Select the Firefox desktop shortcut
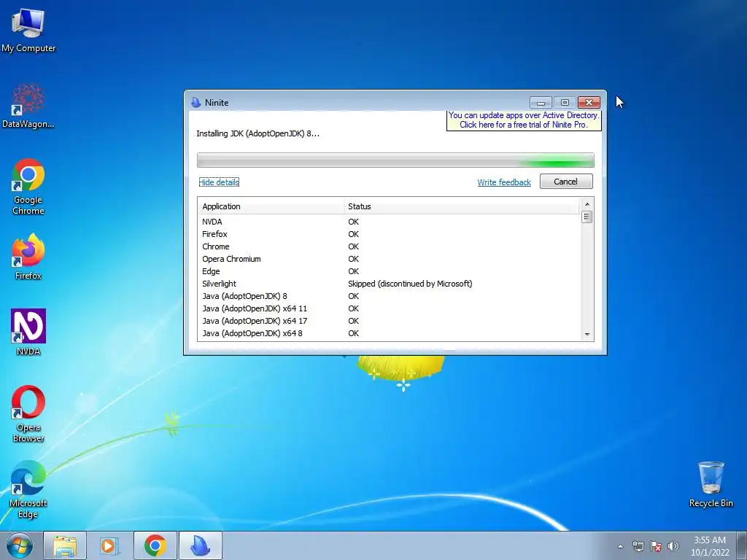The height and width of the screenshot is (560, 747). [28, 257]
